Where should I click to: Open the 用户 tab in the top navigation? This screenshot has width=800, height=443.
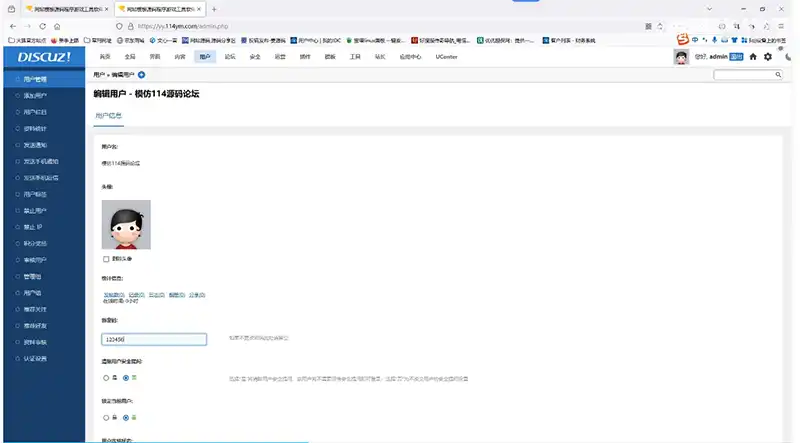tap(205, 57)
